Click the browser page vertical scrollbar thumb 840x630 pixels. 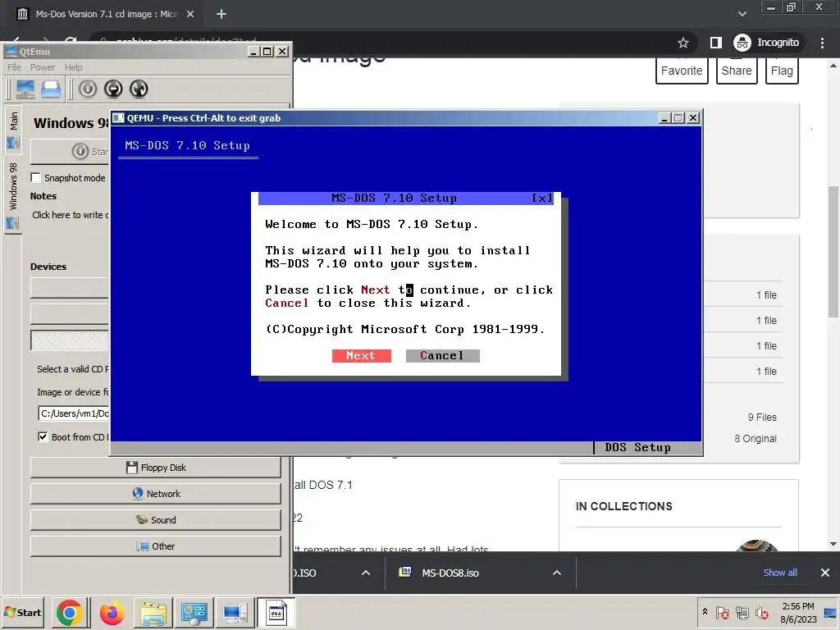833,251
